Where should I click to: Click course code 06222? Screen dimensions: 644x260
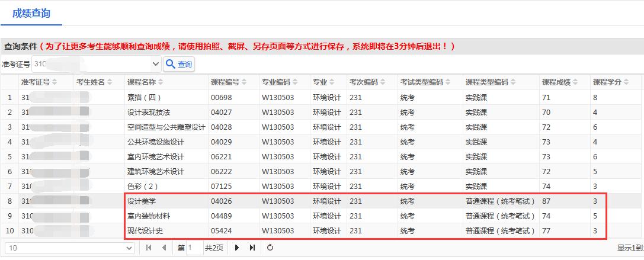tap(222, 172)
